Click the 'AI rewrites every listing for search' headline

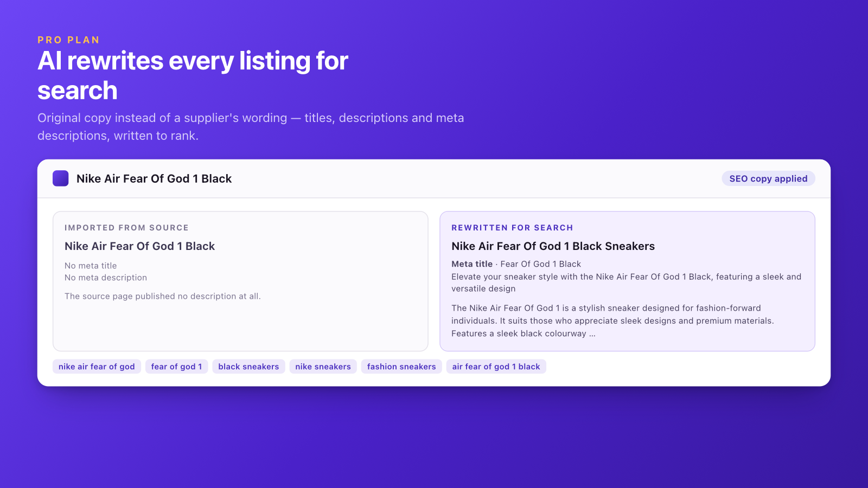click(x=193, y=75)
